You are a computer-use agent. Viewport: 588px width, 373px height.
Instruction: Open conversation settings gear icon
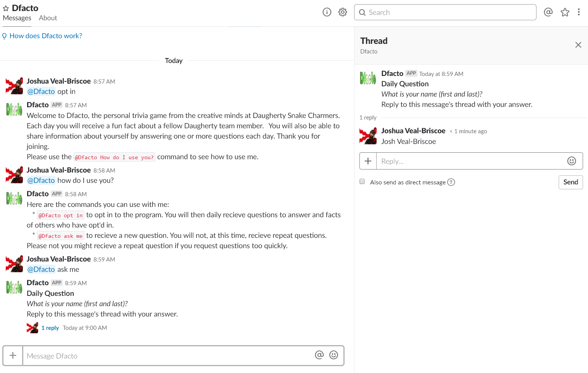point(343,12)
